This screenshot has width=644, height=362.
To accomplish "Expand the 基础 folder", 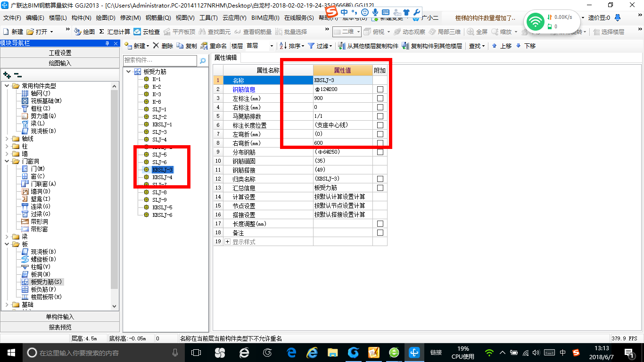I will [x=7, y=304].
